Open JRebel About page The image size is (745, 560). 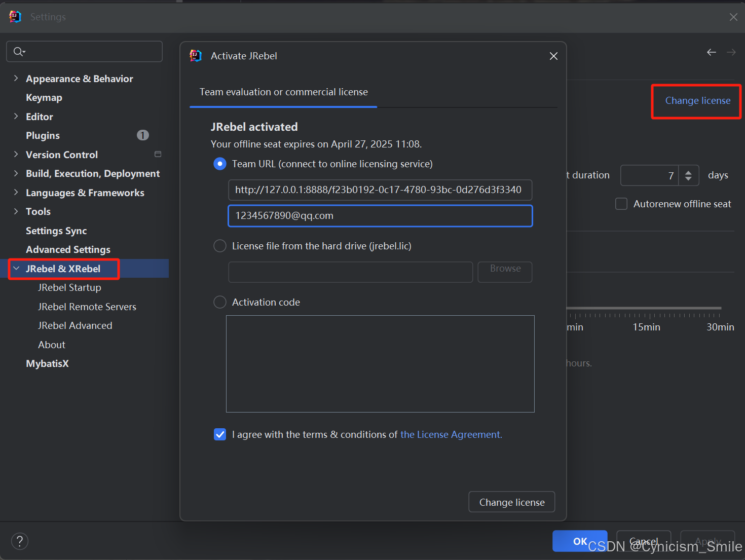52,345
